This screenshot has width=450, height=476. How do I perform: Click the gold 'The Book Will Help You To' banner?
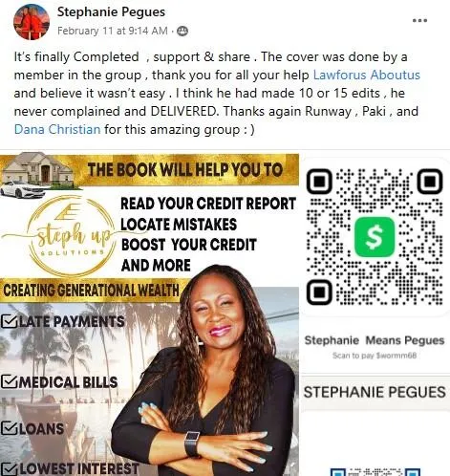(x=186, y=169)
